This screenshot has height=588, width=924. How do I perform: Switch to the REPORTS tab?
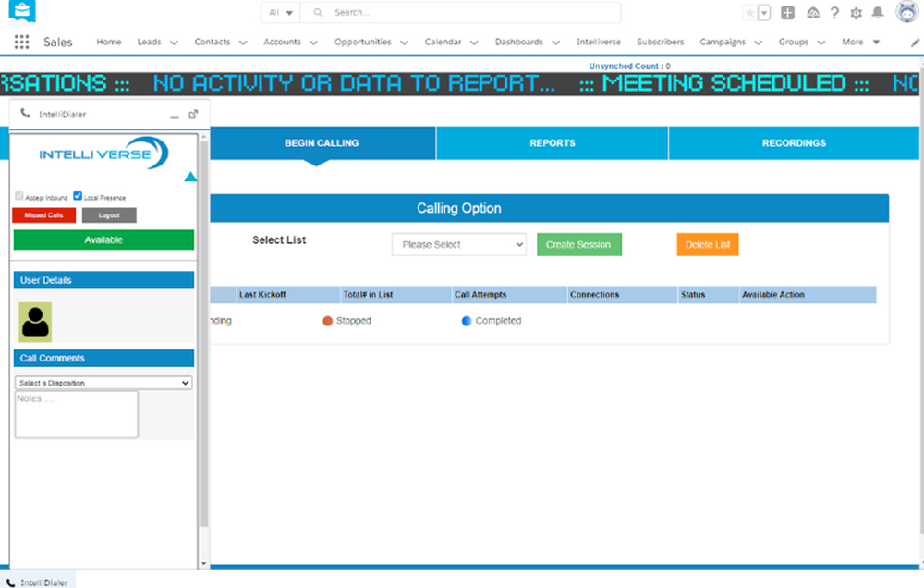[553, 142]
